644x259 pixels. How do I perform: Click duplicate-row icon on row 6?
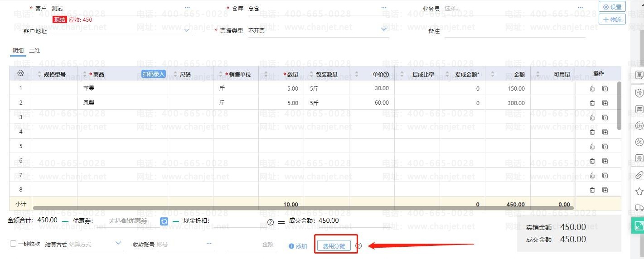coord(605,161)
